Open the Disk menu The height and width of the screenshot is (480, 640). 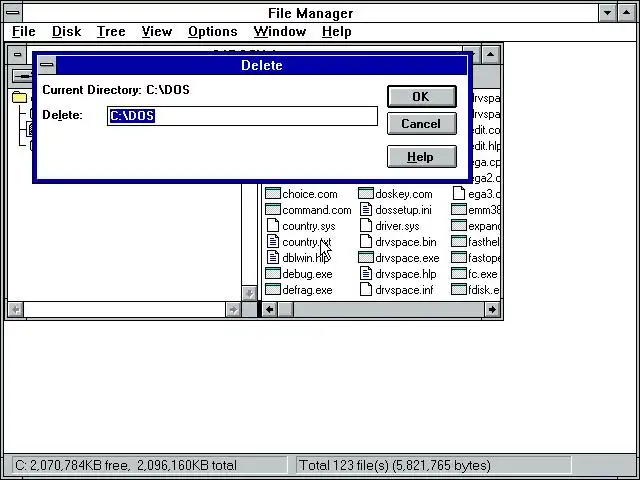coord(67,31)
